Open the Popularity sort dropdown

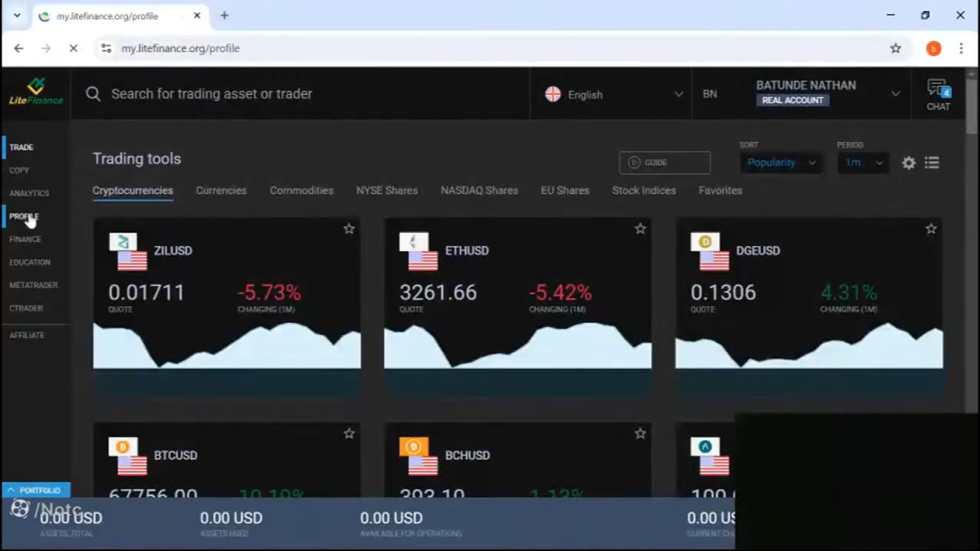pos(781,163)
